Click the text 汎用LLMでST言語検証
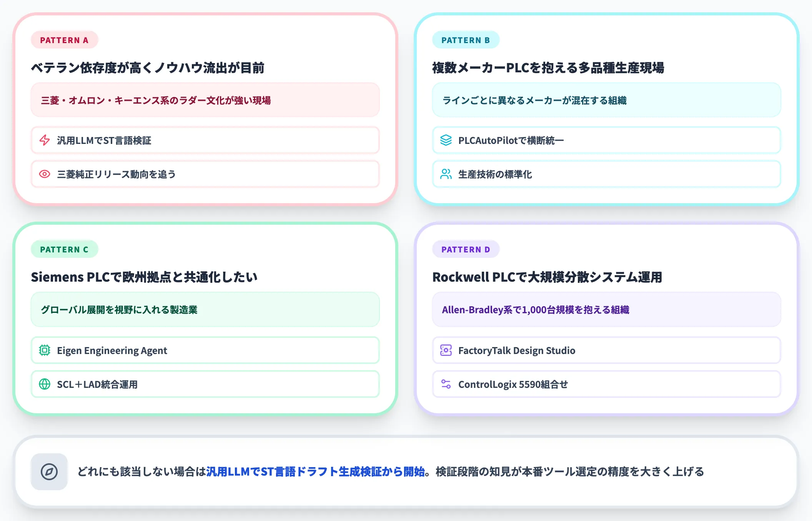The width and height of the screenshot is (812, 521). 104,140
